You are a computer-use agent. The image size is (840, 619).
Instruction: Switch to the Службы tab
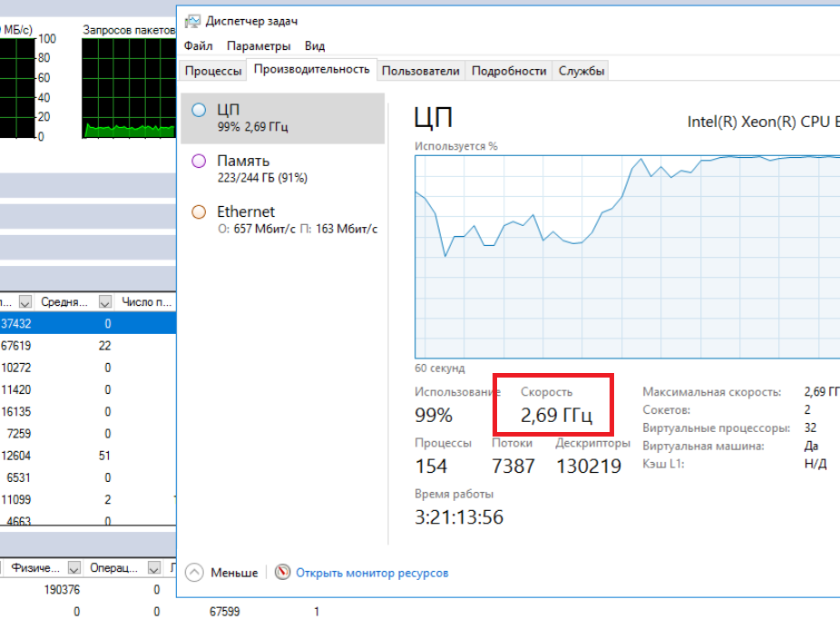(x=581, y=71)
